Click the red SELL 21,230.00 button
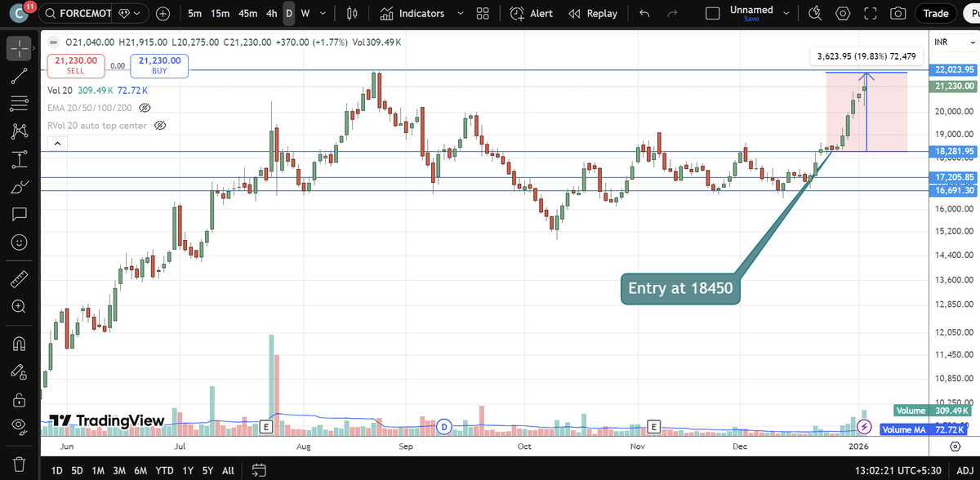This screenshot has width=980, height=480. click(76, 66)
